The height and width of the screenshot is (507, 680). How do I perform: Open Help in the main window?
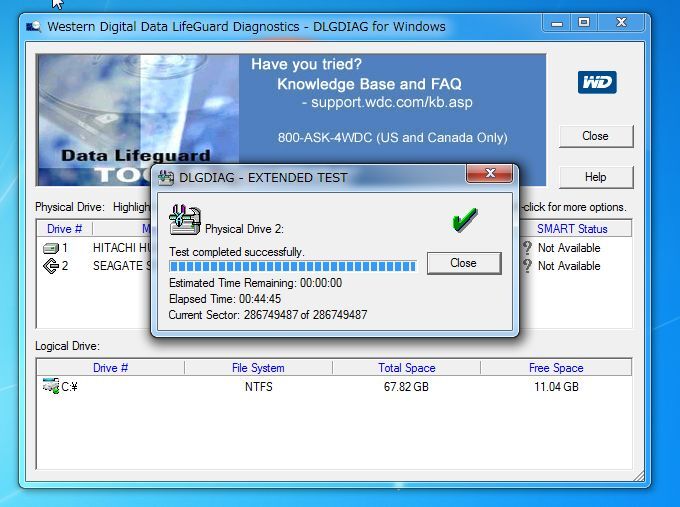click(595, 177)
